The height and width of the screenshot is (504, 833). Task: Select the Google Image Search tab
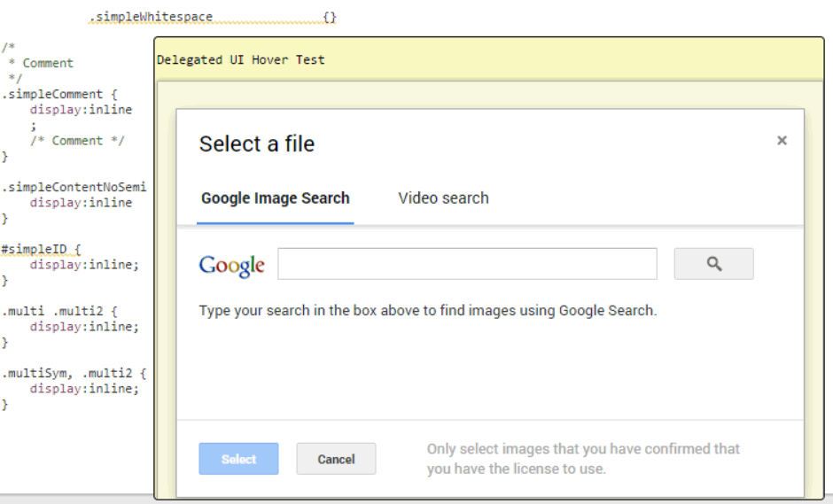(x=275, y=198)
